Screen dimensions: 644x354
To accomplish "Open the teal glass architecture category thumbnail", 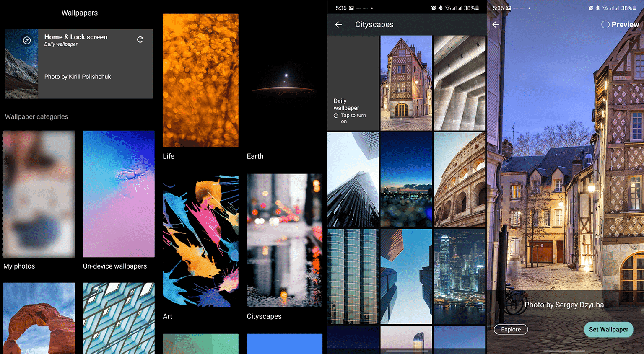I will coord(119,318).
